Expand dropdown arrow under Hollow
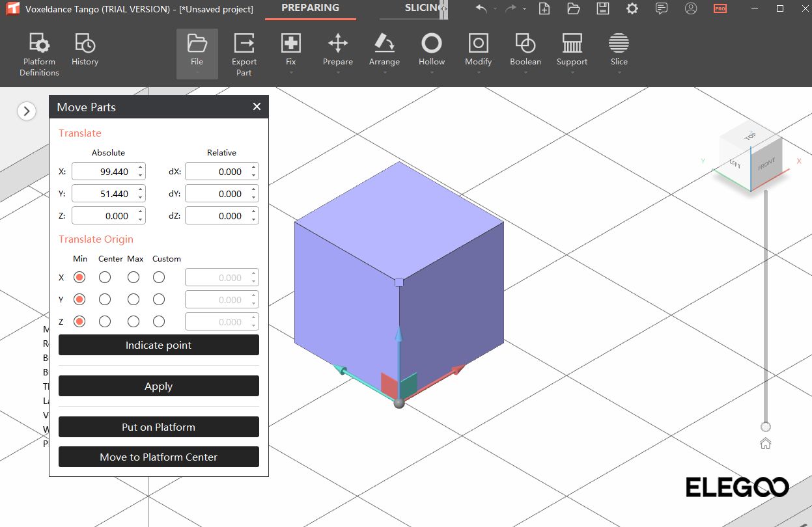This screenshot has width=812, height=527. (x=431, y=73)
